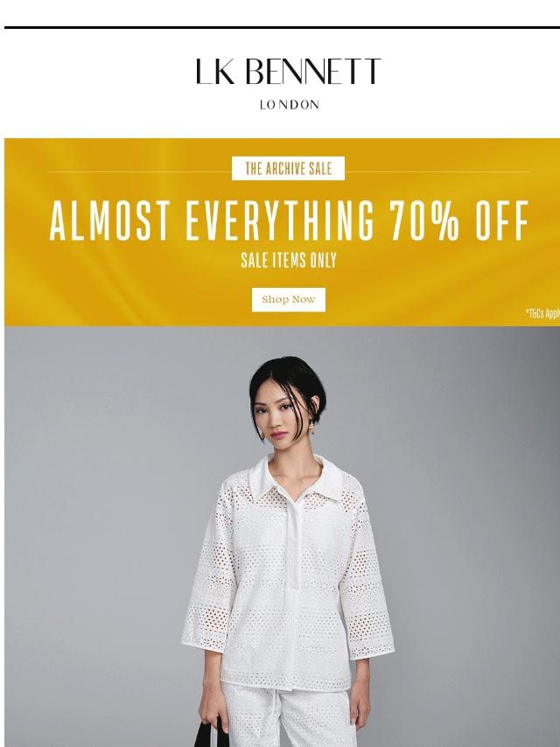Click the Sale Items Only text
Image resolution: width=560 pixels, height=747 pixels.
coord(289,260)
